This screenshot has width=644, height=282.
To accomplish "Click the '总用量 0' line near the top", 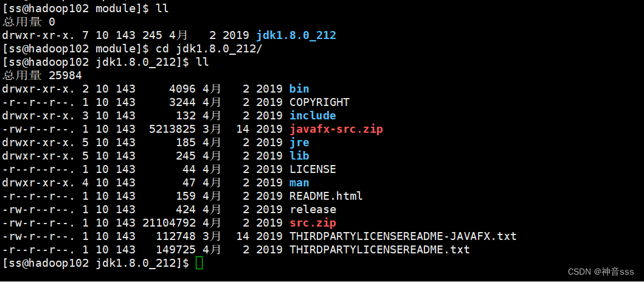I will (x=29, y=22).
